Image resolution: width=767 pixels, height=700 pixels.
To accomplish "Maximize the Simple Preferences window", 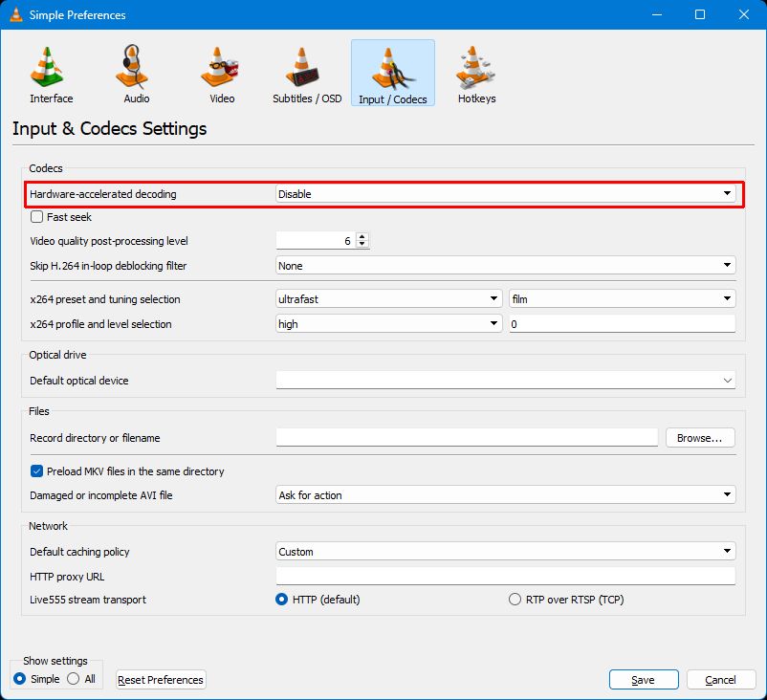I will click(x=700, y=14).
